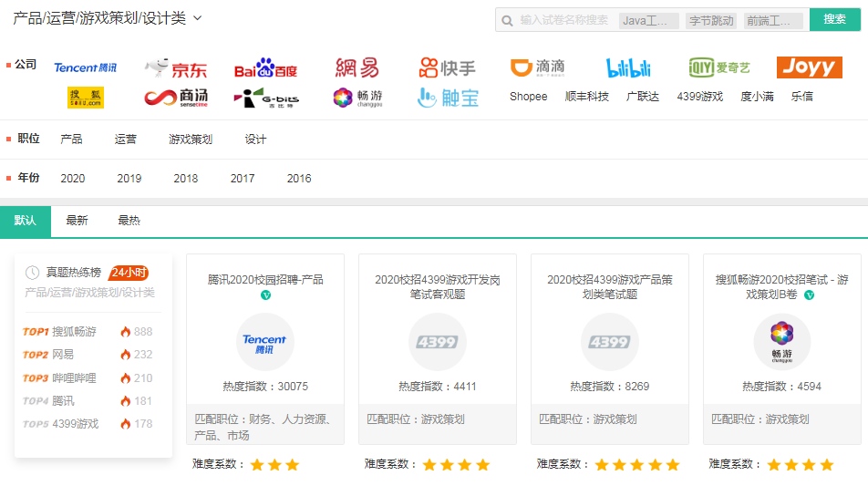Switch to 最新 sorting tab
Image resolution: width=868 pixels, height=486 pixels.
click(77, 221)
